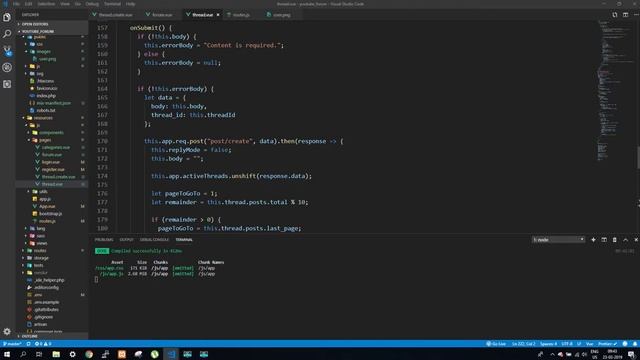Screen dimensions: 640x360
Task: Click the split editor icon
Action: [x=625, y=15]
